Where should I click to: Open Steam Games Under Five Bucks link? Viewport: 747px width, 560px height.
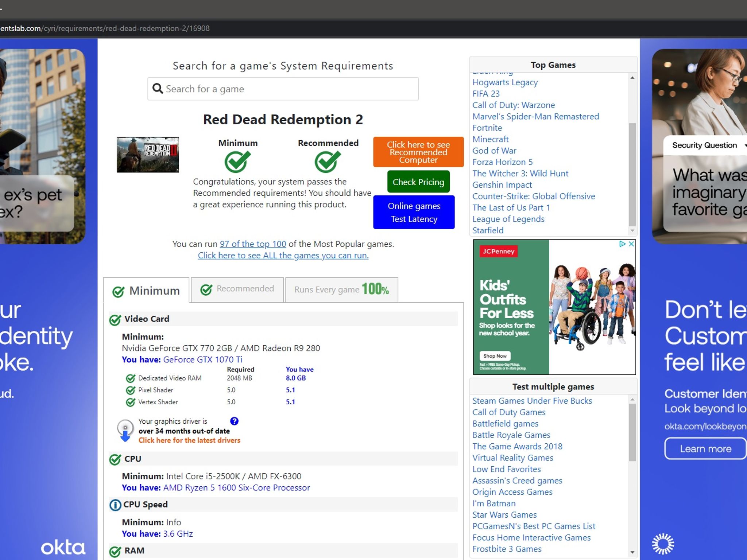(532, 401)
